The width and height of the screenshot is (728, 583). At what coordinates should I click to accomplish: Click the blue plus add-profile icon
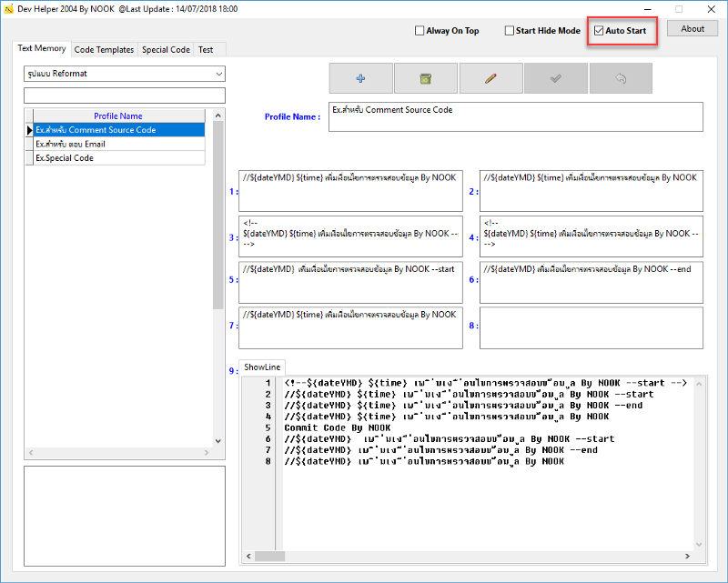tap(361, 79)
